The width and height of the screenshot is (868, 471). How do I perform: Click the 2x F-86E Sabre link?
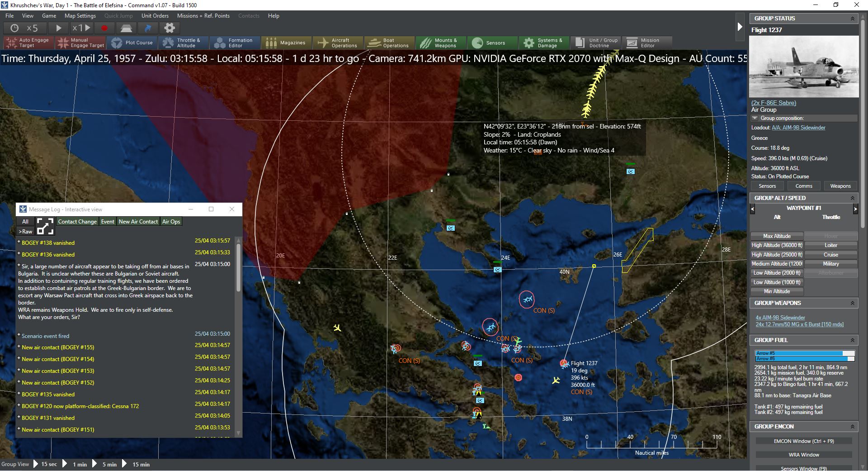(774, 103)
